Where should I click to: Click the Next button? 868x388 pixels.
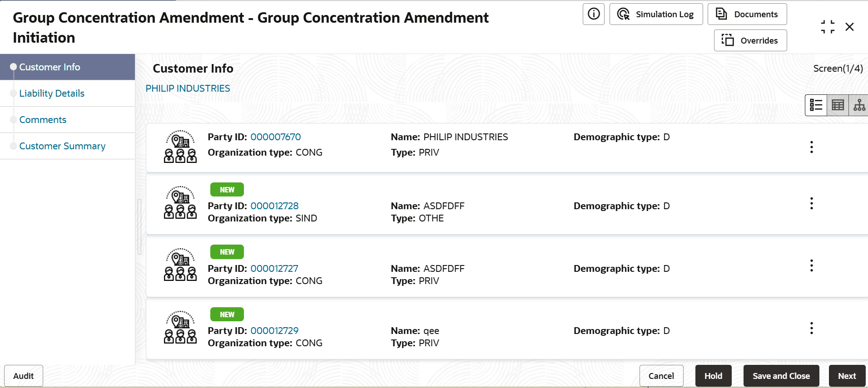[847, 376]
